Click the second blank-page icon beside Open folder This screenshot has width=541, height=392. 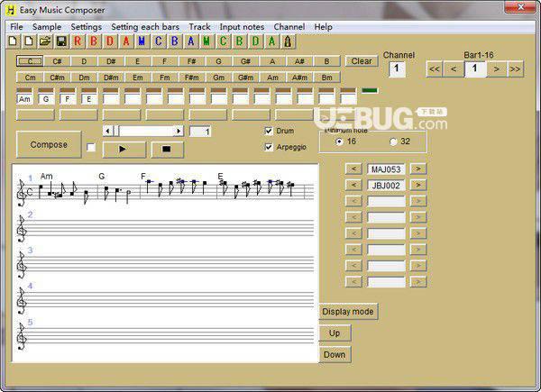[29, 41]
